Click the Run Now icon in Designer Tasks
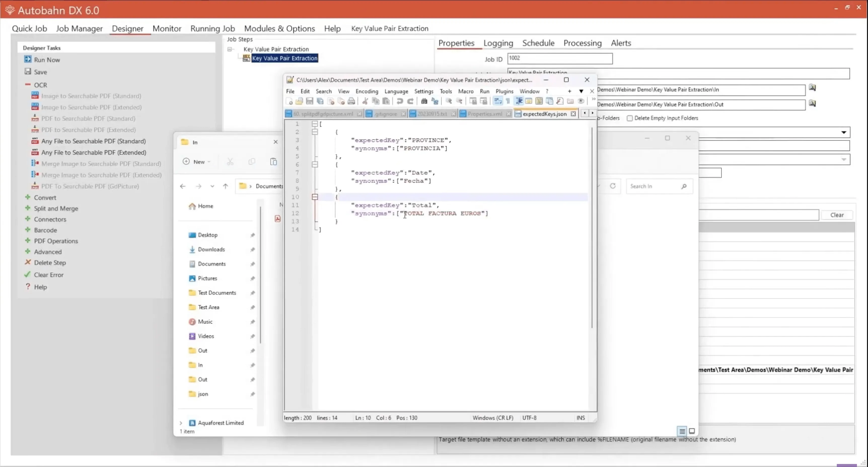The height and width of the screenshot is (467, 868). click(28, 59)
